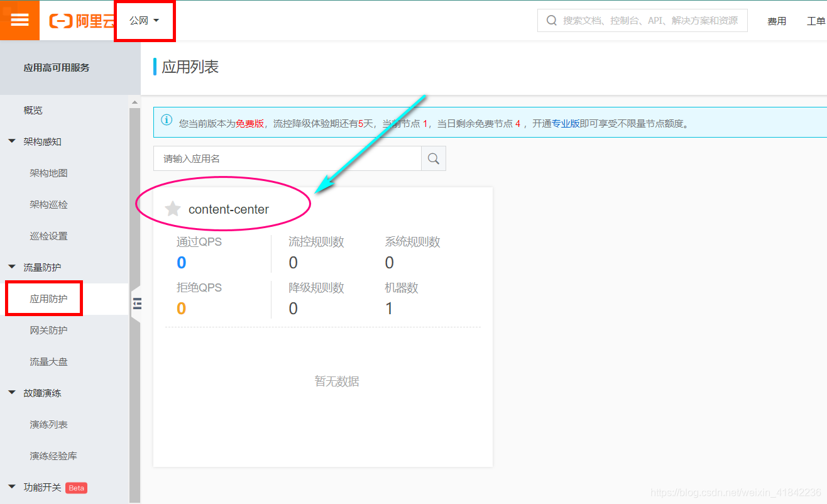This screenshot has width=827, height=504.
Task: Click the 专业版 link in notice
Action: tap(566, 124)
